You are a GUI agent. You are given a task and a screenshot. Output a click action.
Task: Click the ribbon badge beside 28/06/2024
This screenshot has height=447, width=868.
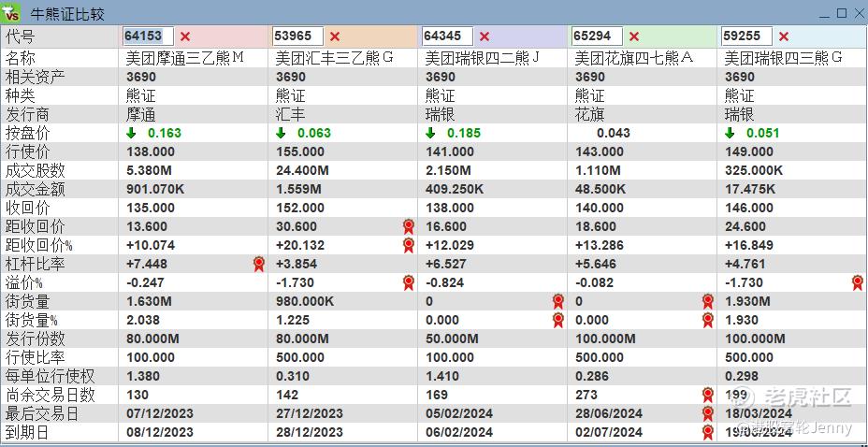pos(708,413)
